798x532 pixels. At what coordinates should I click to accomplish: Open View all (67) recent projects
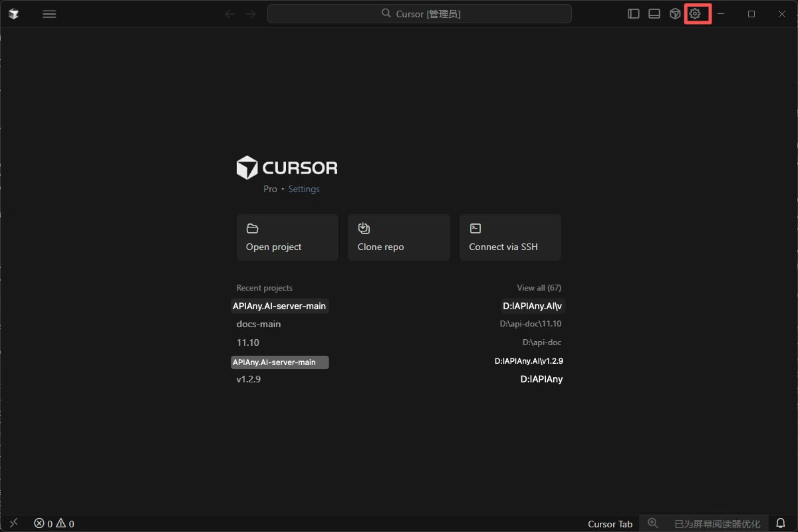[539, 288]
